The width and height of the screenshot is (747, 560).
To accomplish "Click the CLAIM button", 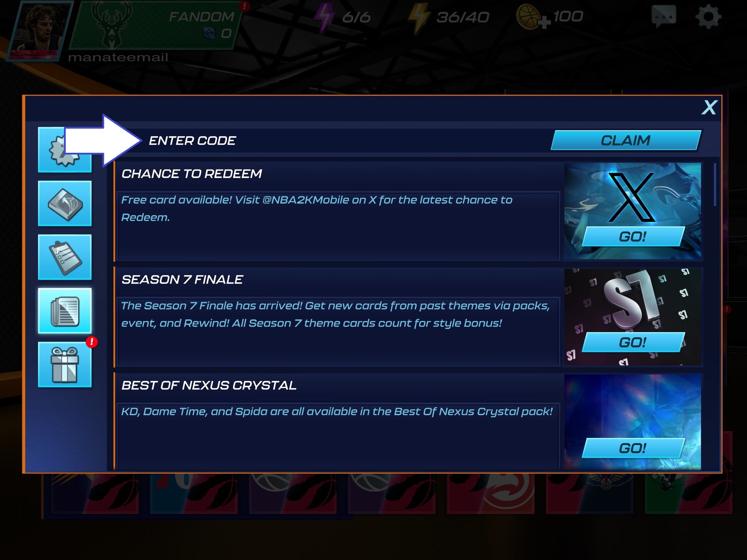I will [x=626, y=140].
